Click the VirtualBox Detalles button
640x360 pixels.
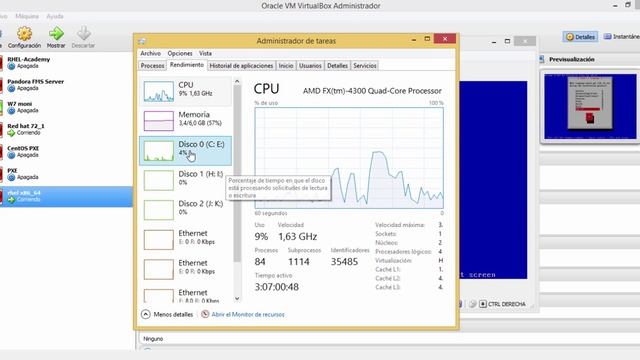pos(580,37)
